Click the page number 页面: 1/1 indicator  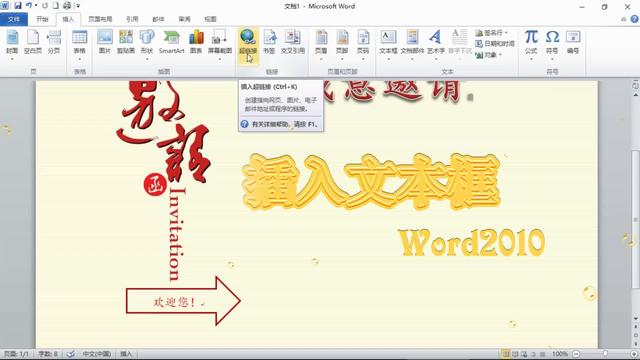click(x=16, y=354)
